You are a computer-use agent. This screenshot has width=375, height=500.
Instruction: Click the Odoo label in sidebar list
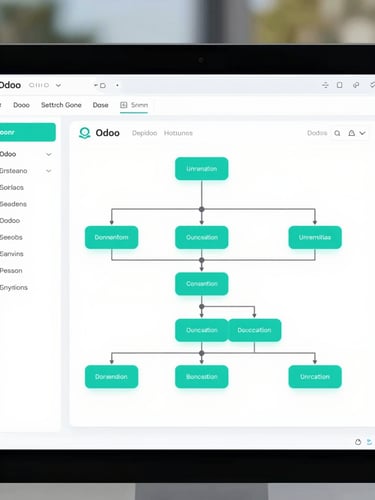(x=8, y=154)
